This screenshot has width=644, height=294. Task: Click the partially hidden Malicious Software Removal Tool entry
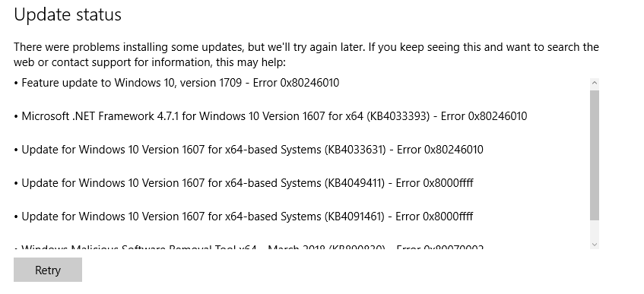point(249,247)
